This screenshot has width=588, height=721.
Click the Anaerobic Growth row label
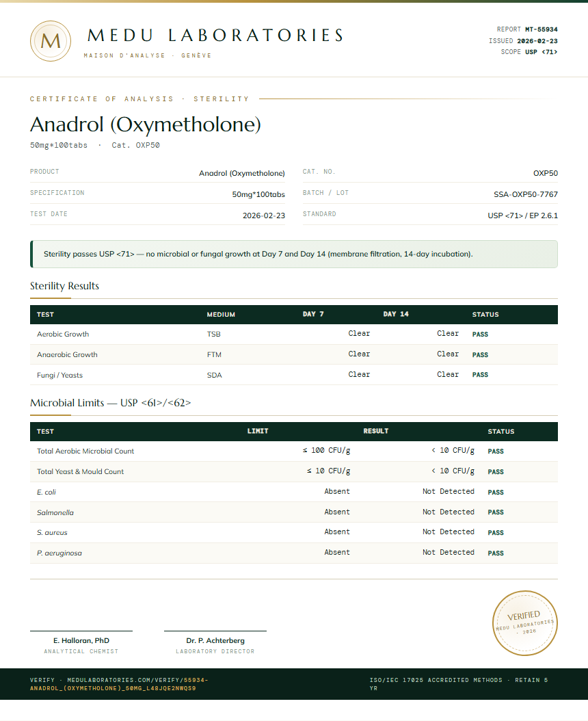click(x=67, y=354)
